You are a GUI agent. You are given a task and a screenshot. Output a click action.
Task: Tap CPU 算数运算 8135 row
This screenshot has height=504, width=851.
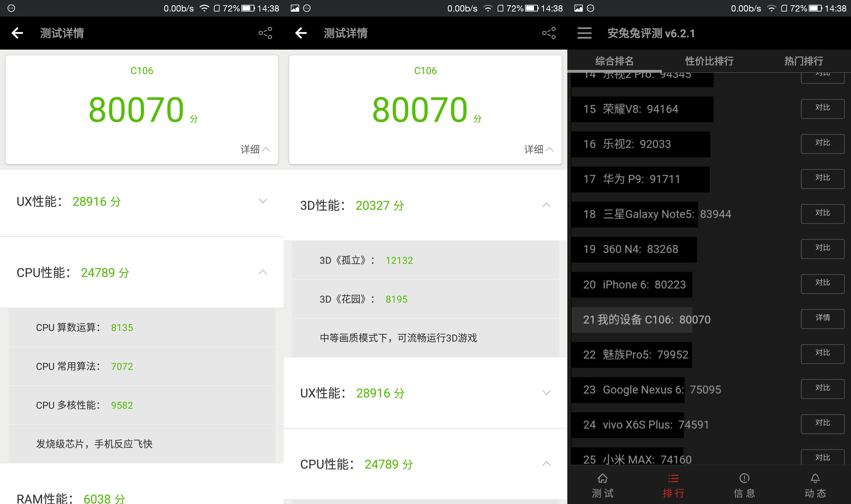pos(142,327)
